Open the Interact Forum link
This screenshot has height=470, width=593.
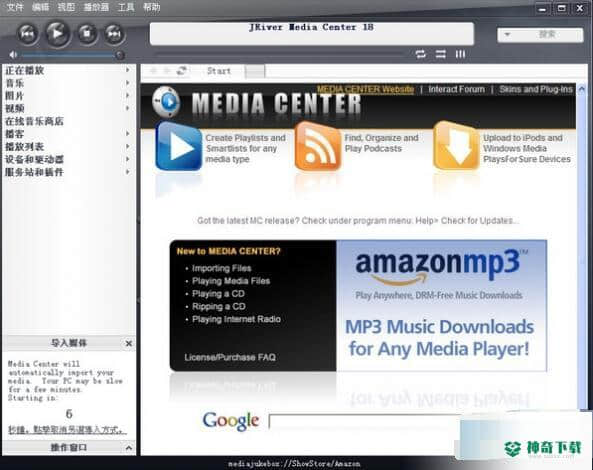coord(456,89)
